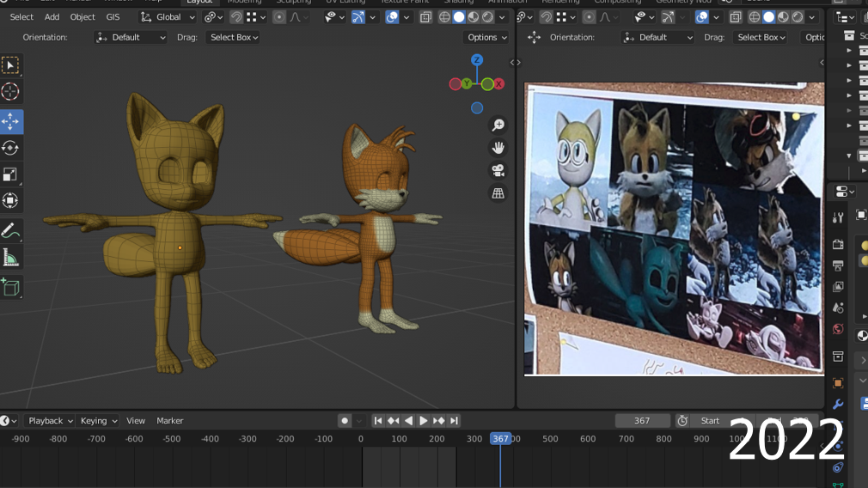The image size is (868, 488).
Task: Pick the Annotate pencil tool
Action: pyautogui.click(x=11, y=230)
